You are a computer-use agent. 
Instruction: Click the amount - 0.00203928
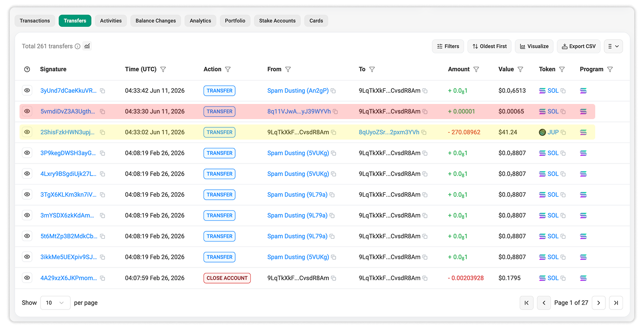coord(466,278)
